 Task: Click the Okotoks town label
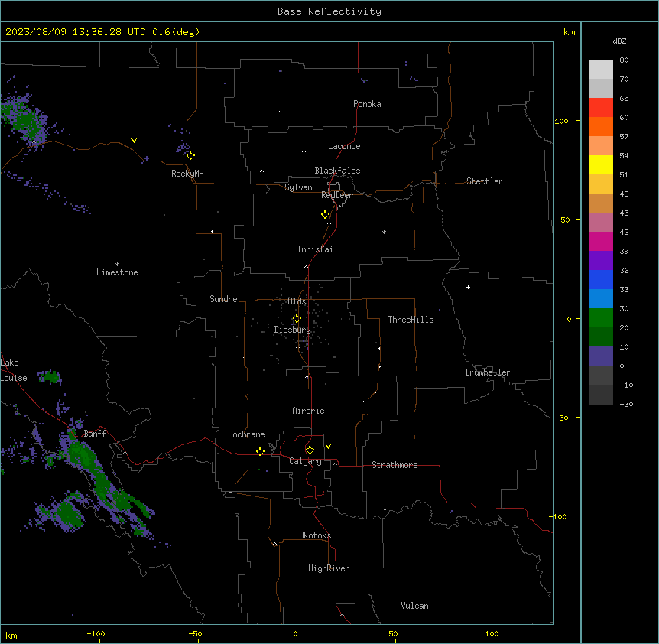click(315, 535)
